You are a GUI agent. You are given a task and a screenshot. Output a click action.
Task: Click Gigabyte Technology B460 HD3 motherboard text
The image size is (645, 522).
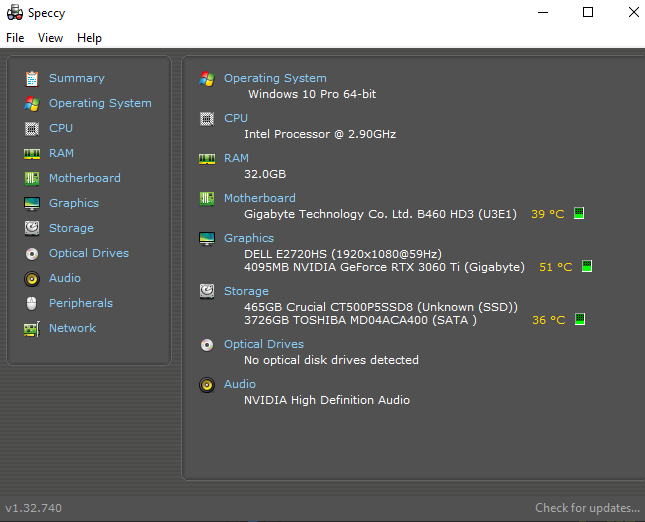pyautogui.click(x=380, y=214)
